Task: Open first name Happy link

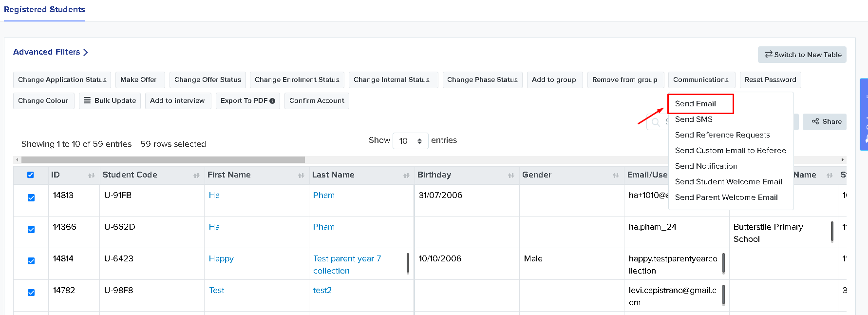Action: pos(221,259)
